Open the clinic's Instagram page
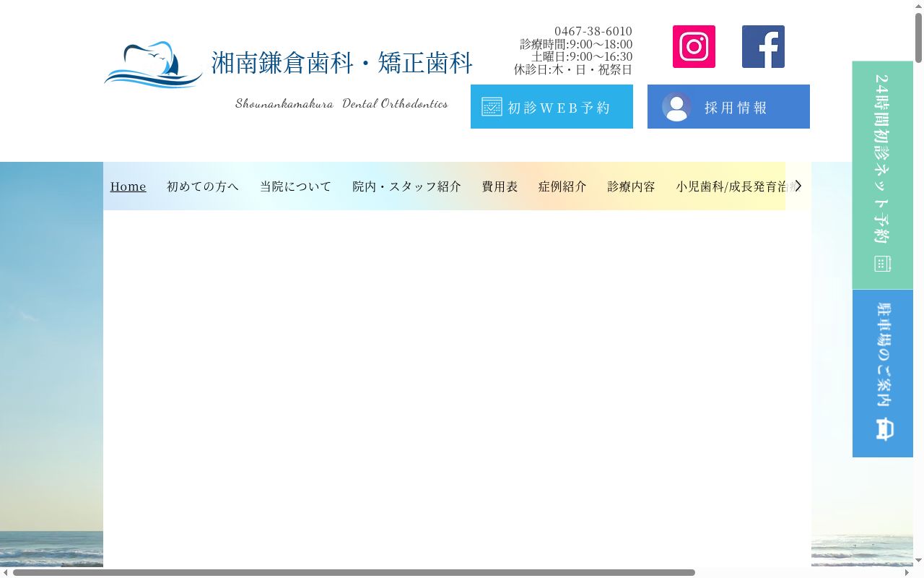This screenshot has height=578, width=924. tap(694, 46)
